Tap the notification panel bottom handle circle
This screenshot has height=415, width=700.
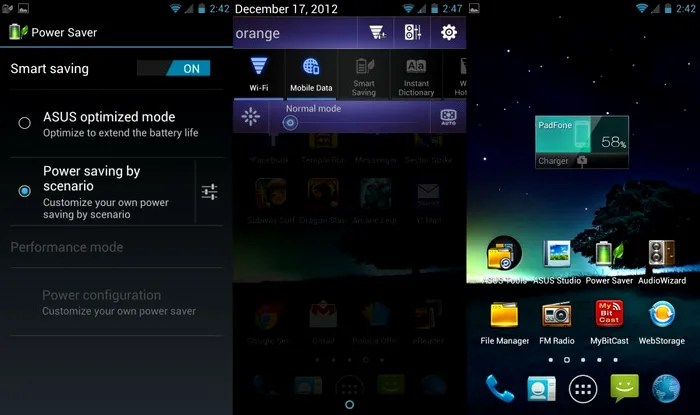[350, 405]
